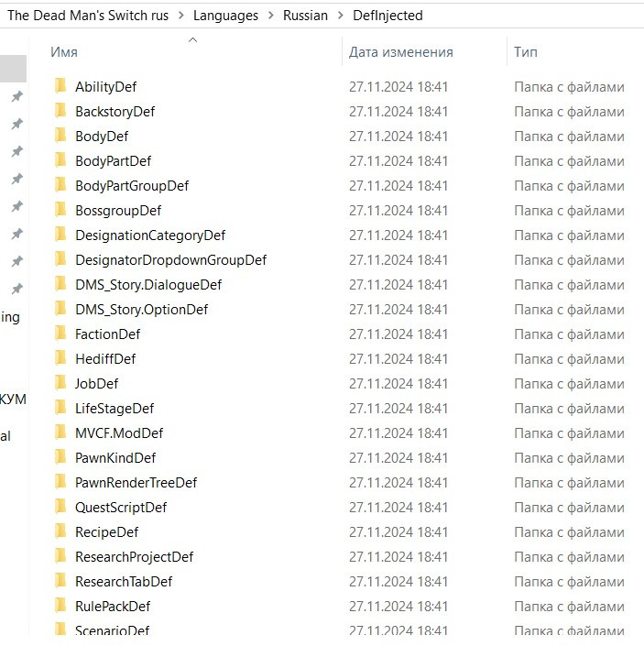Go to the Languages breadcrumb folder
644x646 pixels.
pos(225,16)
